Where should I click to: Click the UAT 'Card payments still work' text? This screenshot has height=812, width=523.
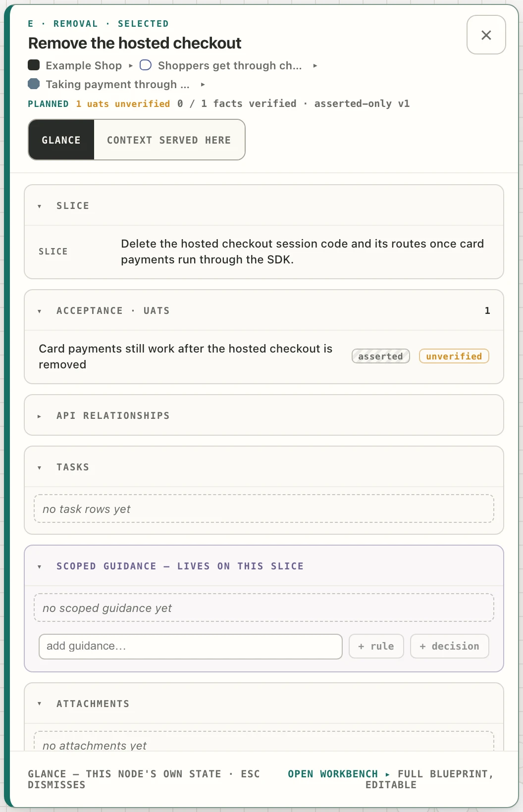pyautogui.click(x=186, y=356)
